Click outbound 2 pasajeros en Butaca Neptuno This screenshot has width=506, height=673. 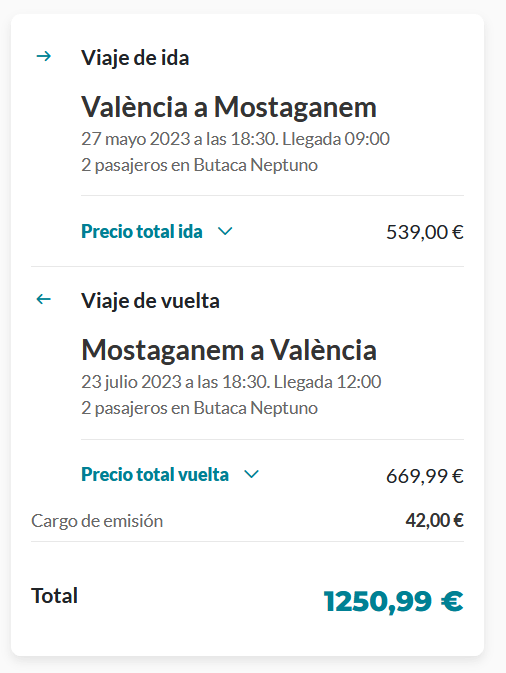[x=200, y=165]
